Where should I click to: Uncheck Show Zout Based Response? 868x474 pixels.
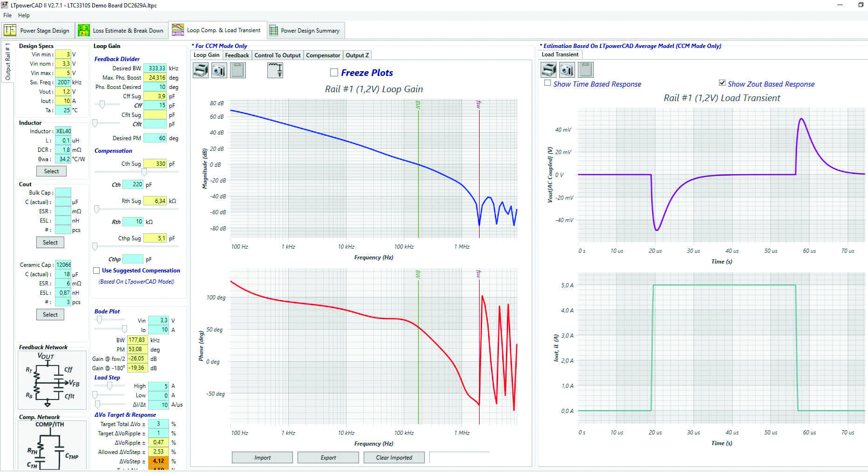(722, 83)
